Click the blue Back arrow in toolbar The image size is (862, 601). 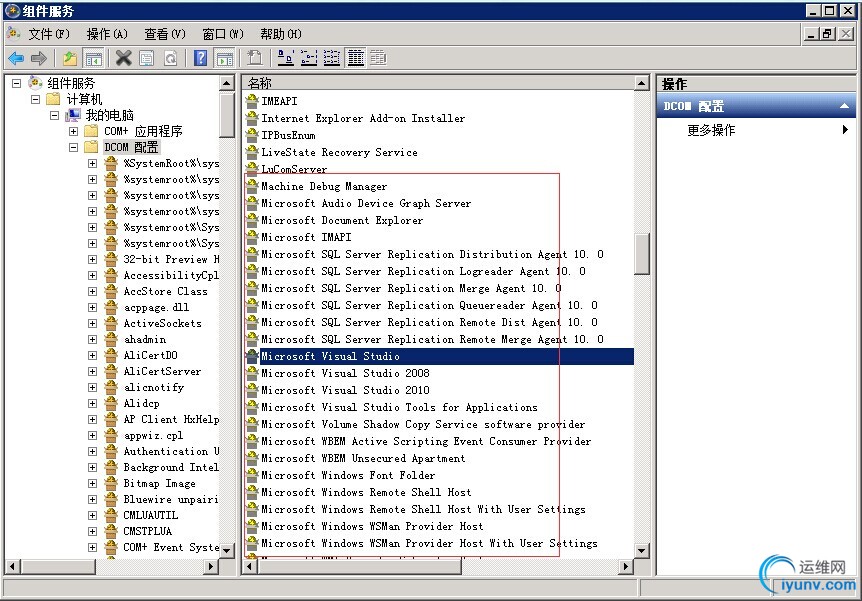tap(16, 58)
